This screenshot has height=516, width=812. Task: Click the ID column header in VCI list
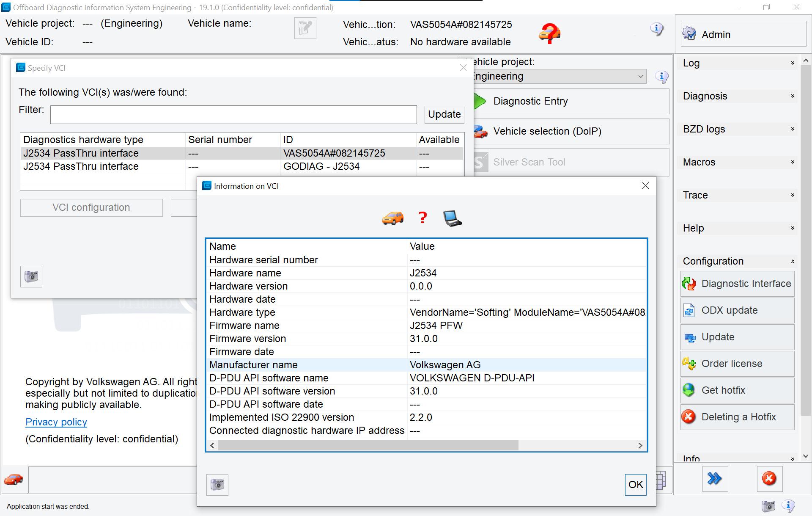[348, 140]
